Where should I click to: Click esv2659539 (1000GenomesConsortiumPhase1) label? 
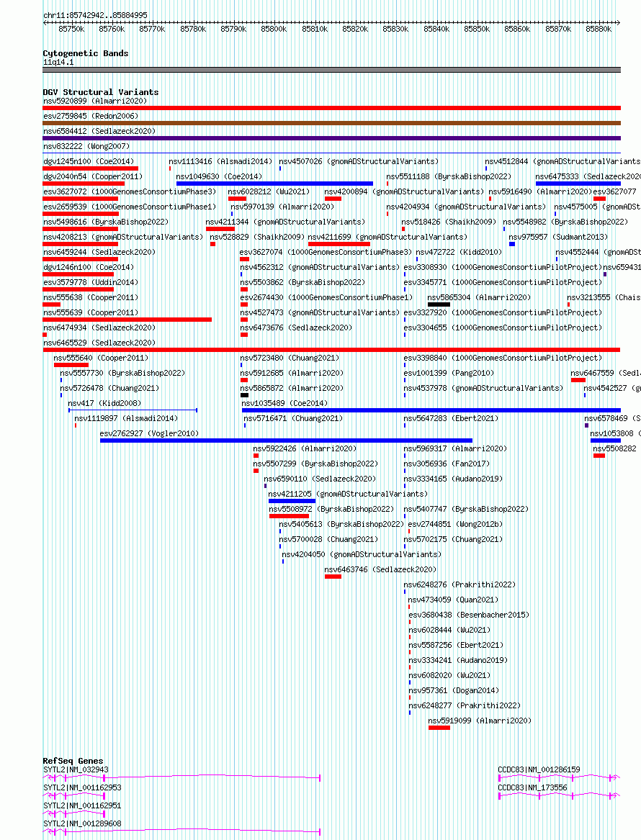[x=130, y=207]
